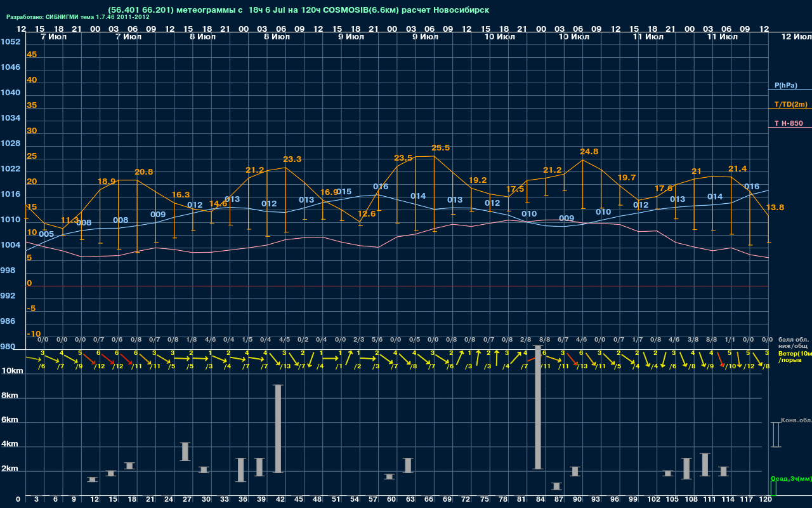The image size is (812, 508).
Task: Click the 2/3 cloud cover value
Action: coord(358,340)
